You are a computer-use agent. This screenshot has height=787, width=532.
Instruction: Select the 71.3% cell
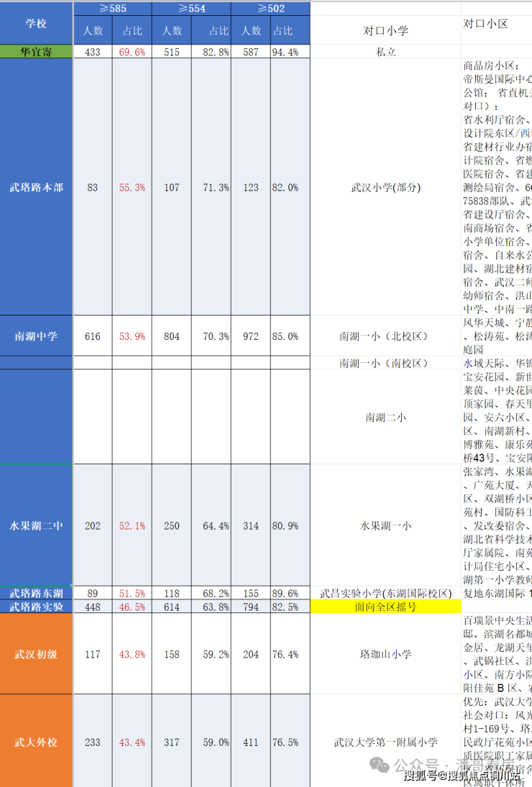[211, 187]
